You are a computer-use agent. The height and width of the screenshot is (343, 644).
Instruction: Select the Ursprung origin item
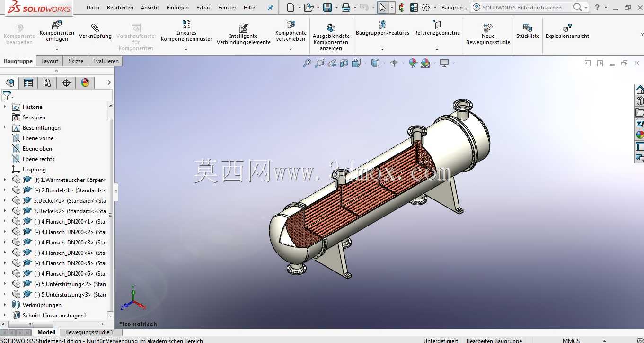[34, 169]
